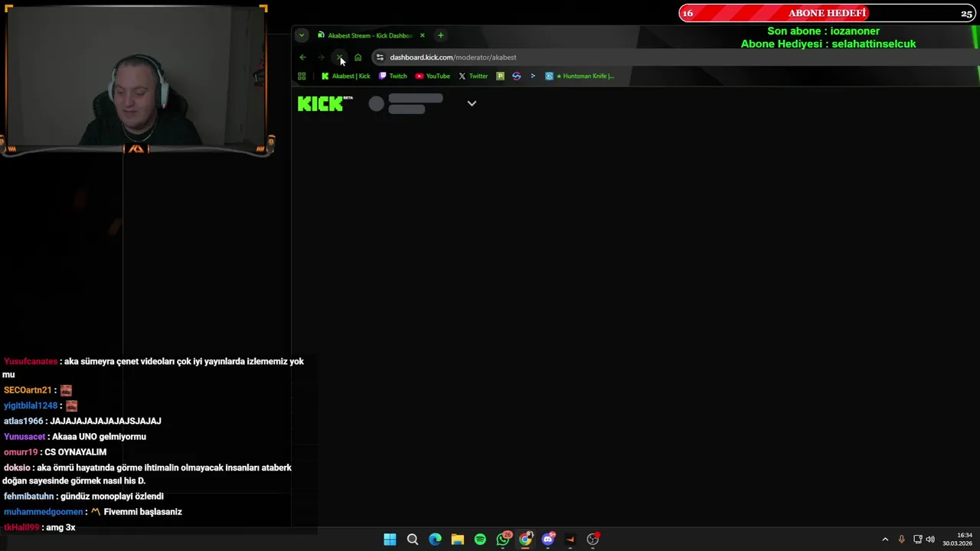Expand the channel selector chevron
The width and height of the screenshot is (980, 551).
pos(472,103)
